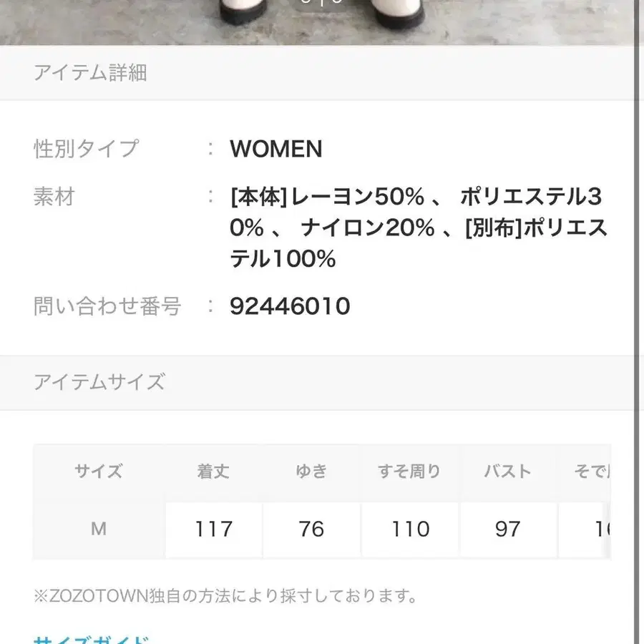Select the すそ周り value 110
Viewport: 644px width, 644px height.
click(409, 529)
